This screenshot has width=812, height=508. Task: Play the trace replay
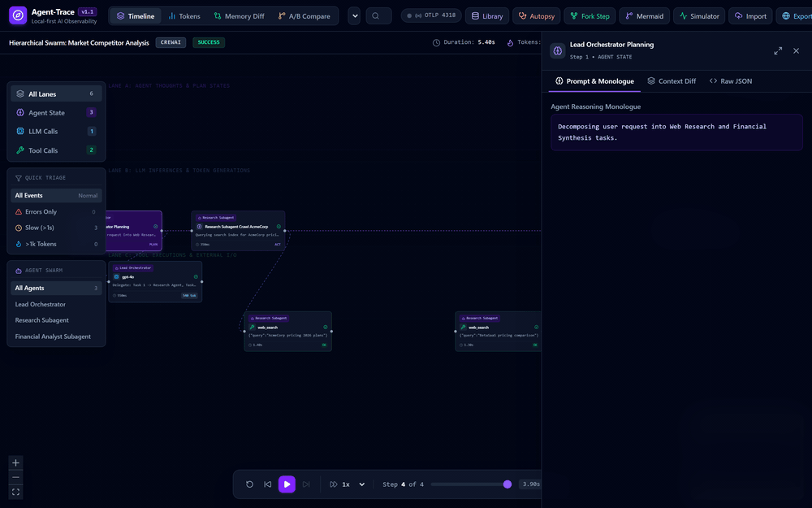(287, 484)
